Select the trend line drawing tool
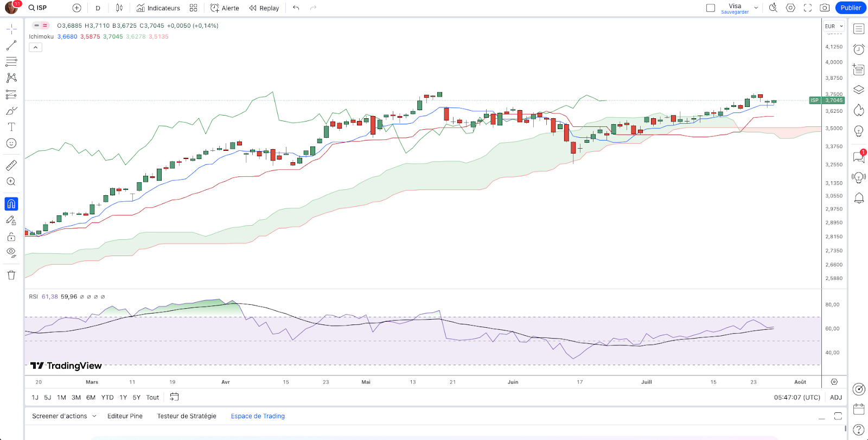 click(11, 46)
